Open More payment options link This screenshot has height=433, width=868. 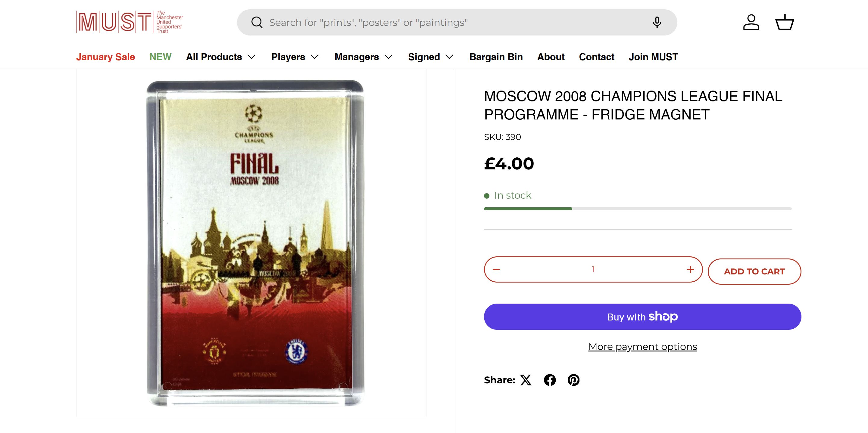click(x=642, y=346)
